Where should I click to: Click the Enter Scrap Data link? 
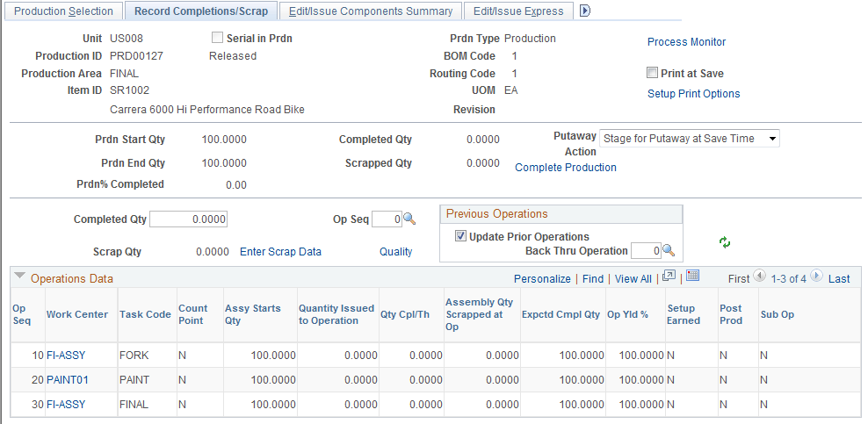click(x=280, y=252)
